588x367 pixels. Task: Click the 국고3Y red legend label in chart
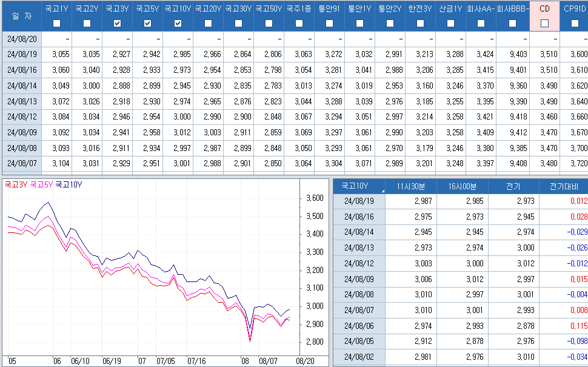[16, 184]
